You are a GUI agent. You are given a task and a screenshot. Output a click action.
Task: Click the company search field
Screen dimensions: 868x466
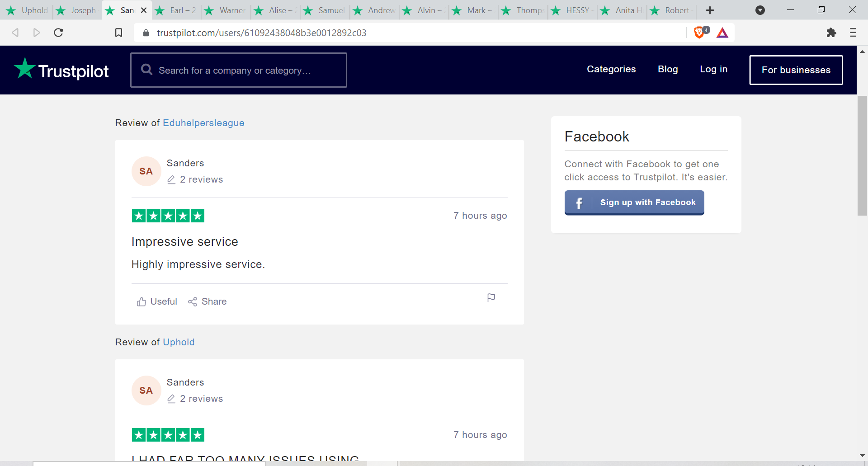pos(239,70)
